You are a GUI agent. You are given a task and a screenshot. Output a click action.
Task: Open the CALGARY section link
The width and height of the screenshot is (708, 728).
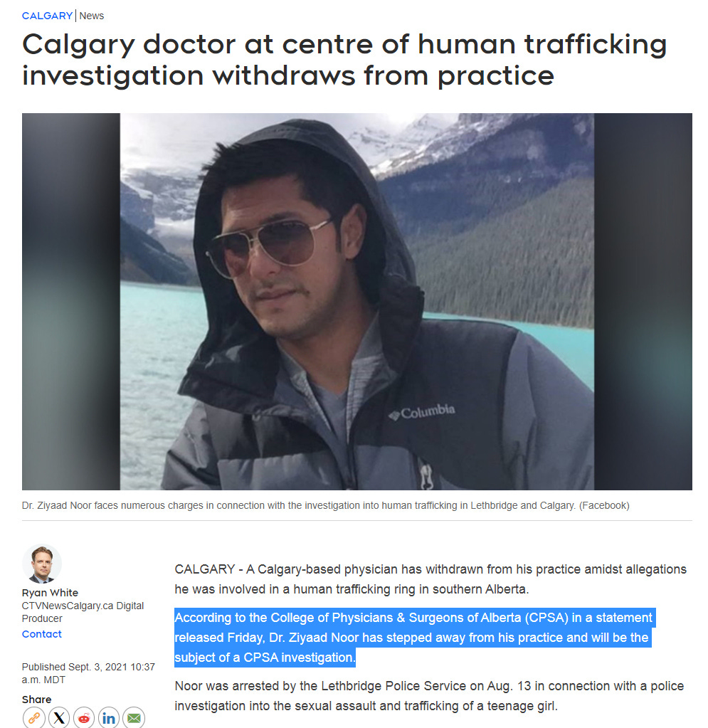[x=48, y=16]
